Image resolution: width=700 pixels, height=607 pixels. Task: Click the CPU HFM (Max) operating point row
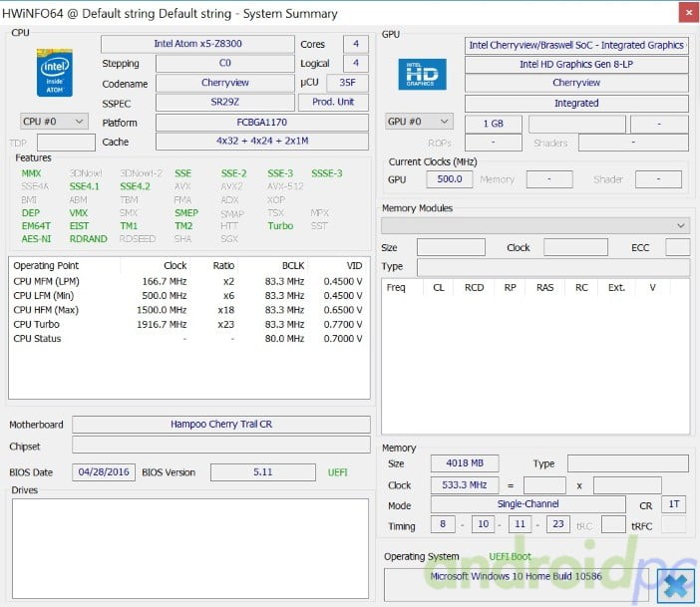pyautogui.click(x=188, y=310)
